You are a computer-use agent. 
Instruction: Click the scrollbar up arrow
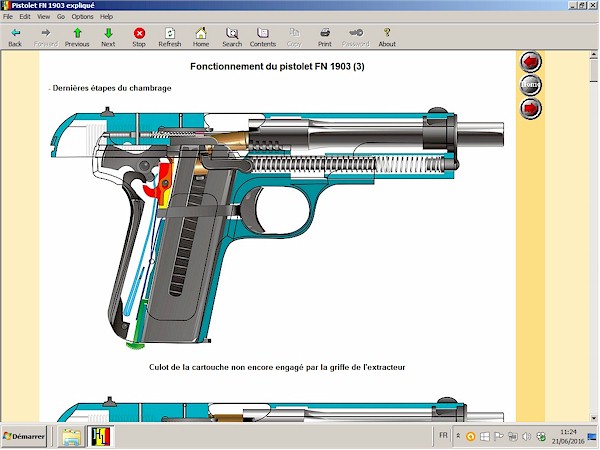(593, 55)
